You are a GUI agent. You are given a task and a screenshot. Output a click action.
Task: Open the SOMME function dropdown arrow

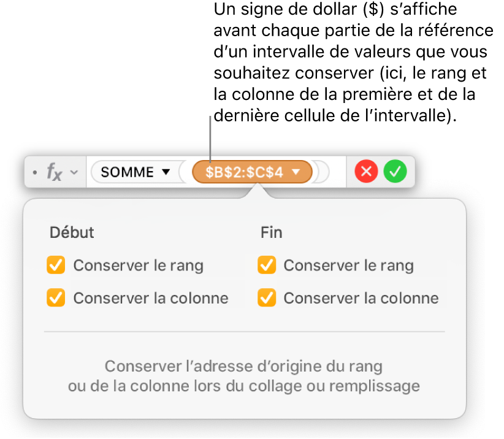(x=166, y=172)
